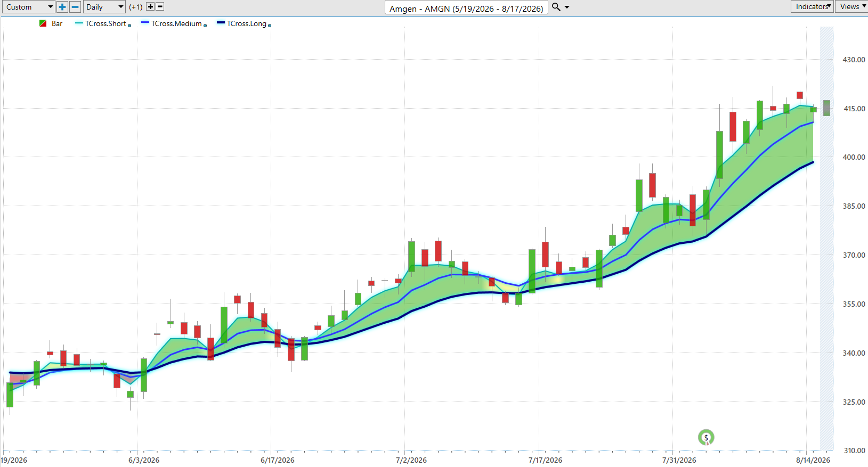Screen dimensions: 868x467
Task: Open the Indicators menu
Action: coord(813,6)
